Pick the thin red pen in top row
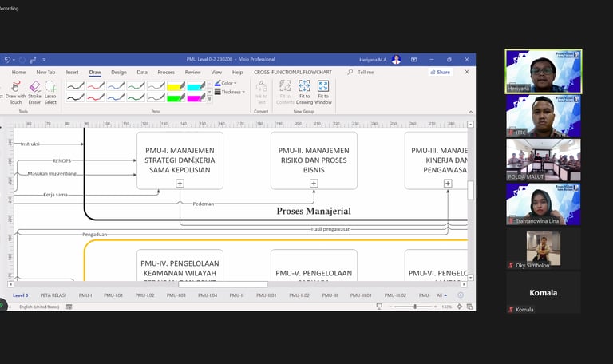The width and height of the screenshot is (613, 364). click(x=96, y=86)
